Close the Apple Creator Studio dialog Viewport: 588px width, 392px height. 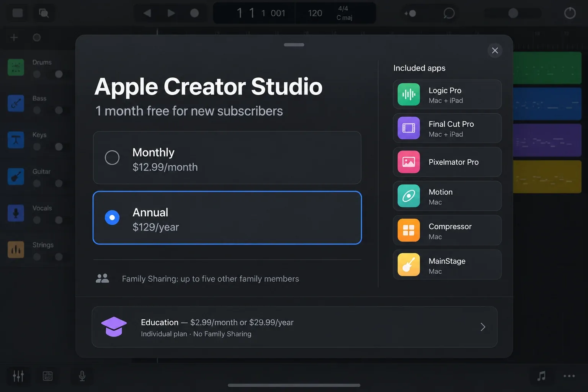[x=495, y=51]
